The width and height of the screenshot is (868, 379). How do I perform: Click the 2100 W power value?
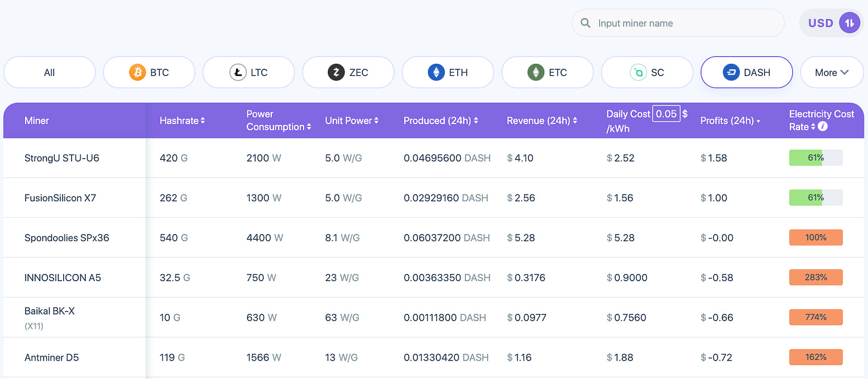coord(263,158)
